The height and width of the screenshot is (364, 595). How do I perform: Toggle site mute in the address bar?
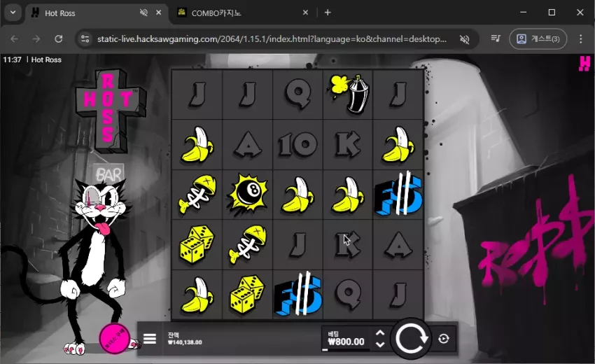[x=465, y=38]
